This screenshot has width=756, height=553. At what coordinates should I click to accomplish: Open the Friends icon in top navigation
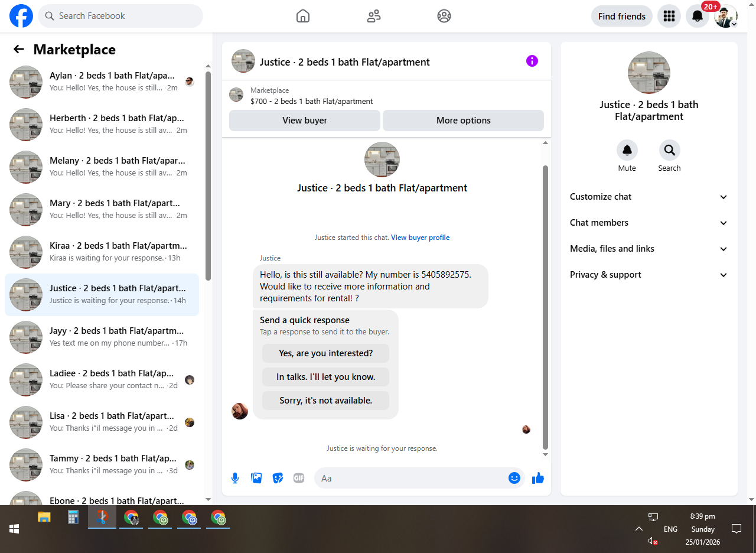374,16
